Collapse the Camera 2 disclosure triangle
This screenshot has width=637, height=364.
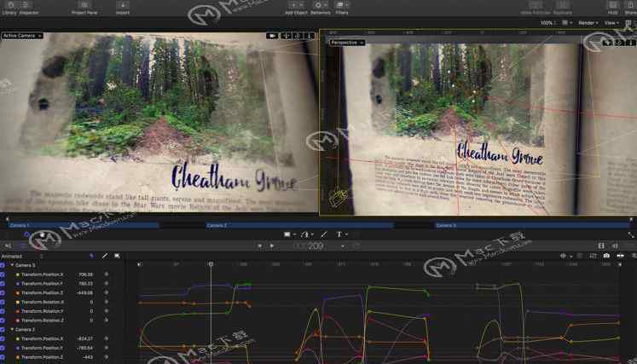coord(12,329)
